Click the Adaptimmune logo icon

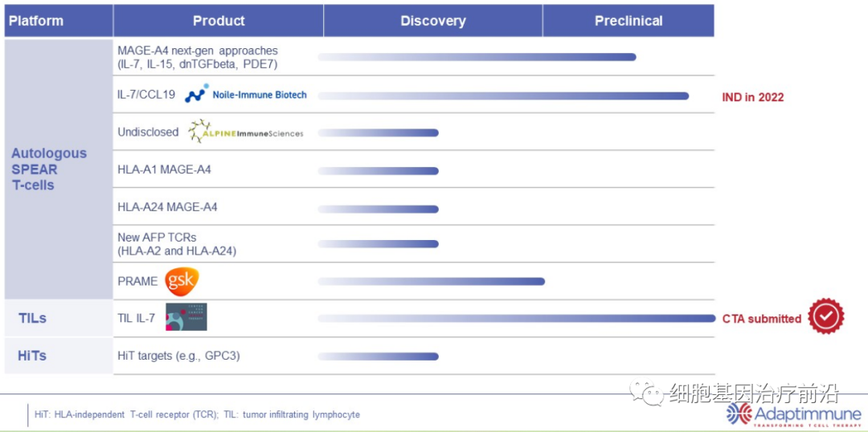point(739,414)
